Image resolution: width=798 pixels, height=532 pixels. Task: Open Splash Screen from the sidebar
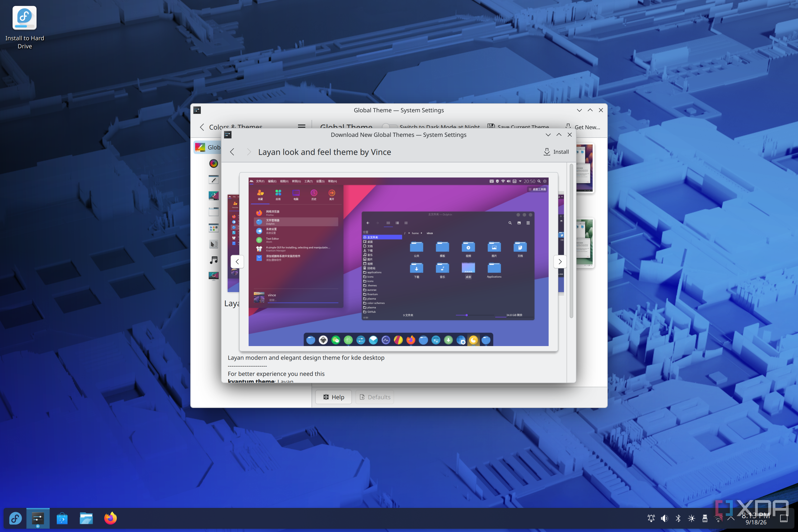(x=213, y=276)
